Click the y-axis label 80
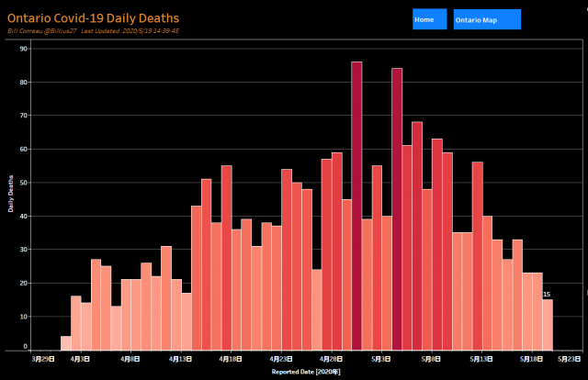Screen dimensions: 588x380 tap(24, 82)
